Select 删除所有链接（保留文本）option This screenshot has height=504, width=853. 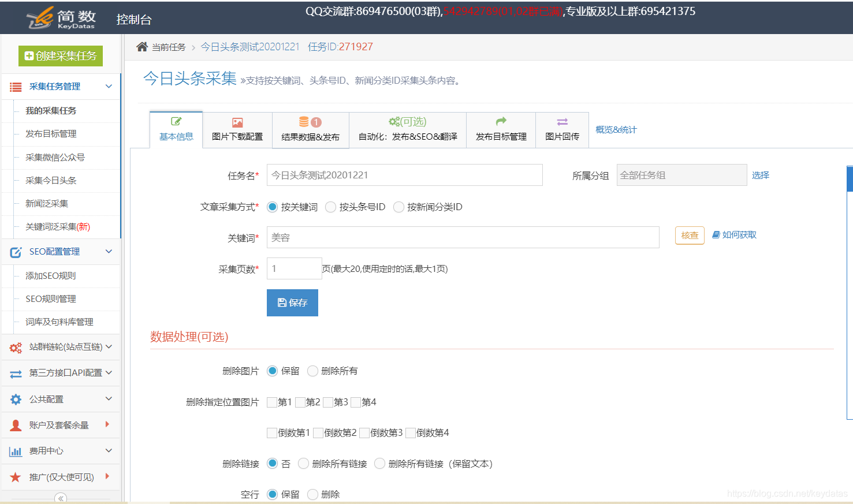tap(379, 464)
